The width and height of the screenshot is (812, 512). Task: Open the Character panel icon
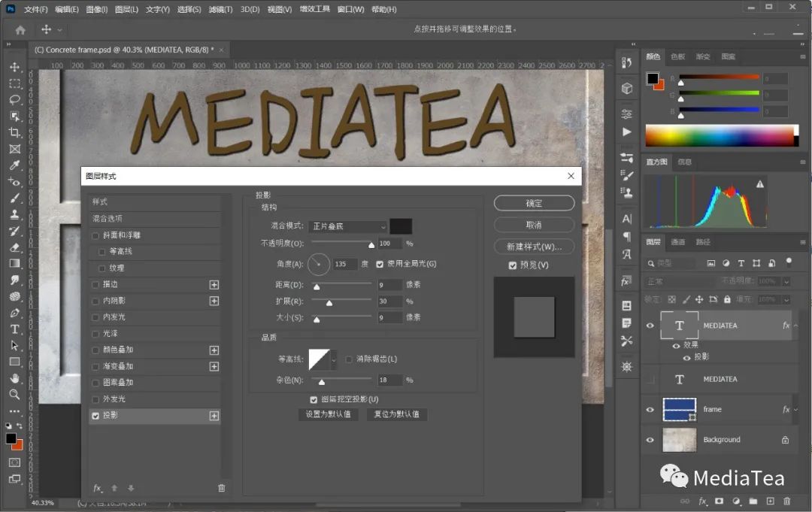[626, 219]
